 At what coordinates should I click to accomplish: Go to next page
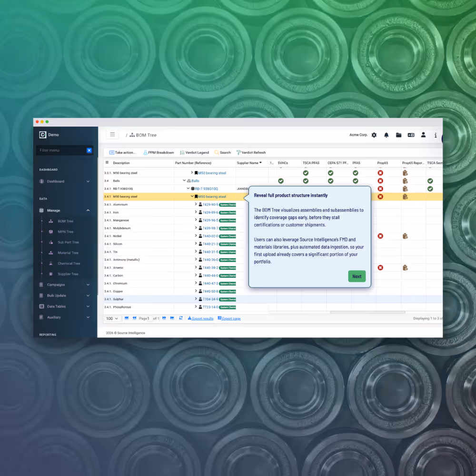[x=164, y=318]
